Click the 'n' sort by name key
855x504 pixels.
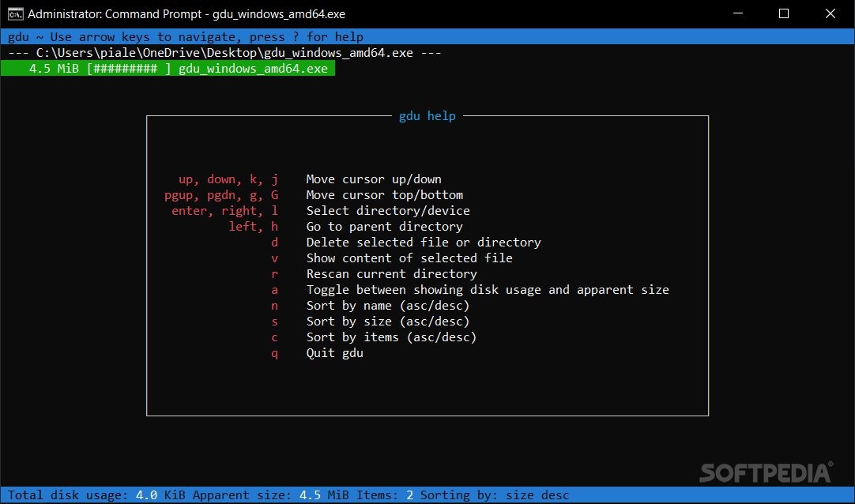pyautogui.click(x=275, y=306)
